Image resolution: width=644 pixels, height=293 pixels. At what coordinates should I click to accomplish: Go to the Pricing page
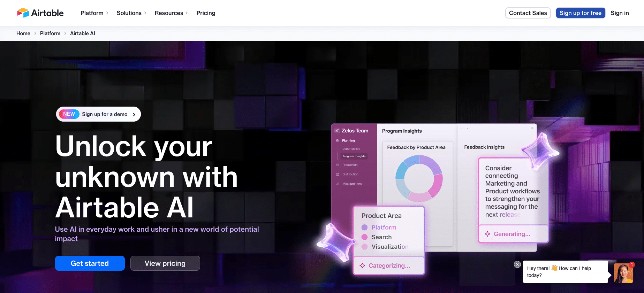click(206, 13)
